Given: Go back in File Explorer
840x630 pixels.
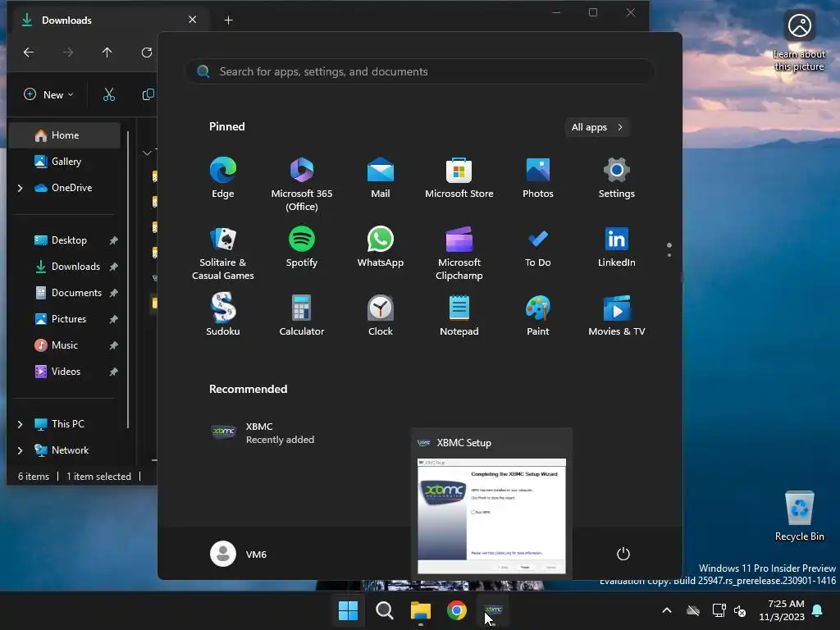Looking at the screenshot, I should pos(29,52).
